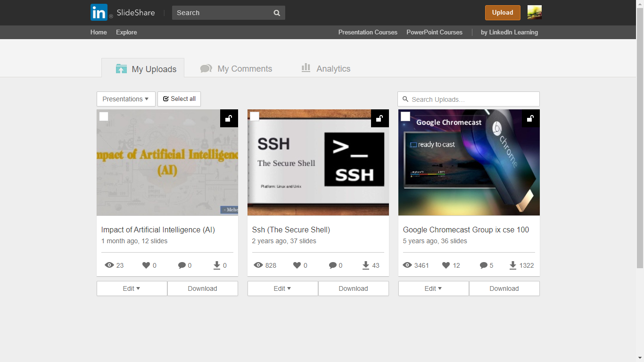Click the heart likes icon on AI card

pos(146,265)
